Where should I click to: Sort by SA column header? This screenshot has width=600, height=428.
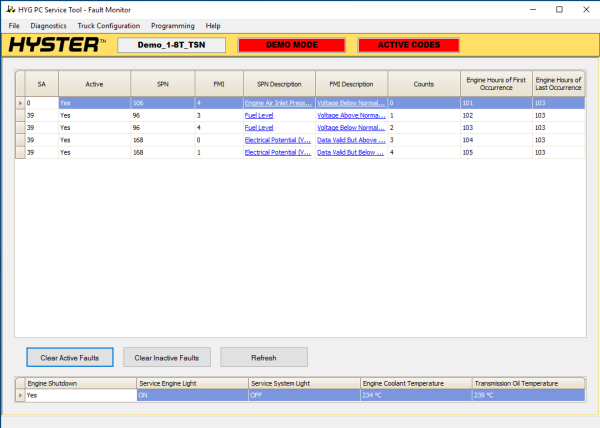42,84
